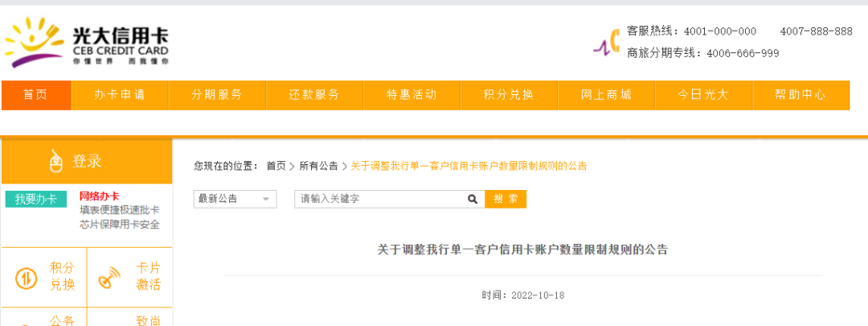Image resolution: width=868 pixels, height=326 pixels.
Task: Click the magnifier search icon
Action: pyautogui.click(x=473, y=199)
